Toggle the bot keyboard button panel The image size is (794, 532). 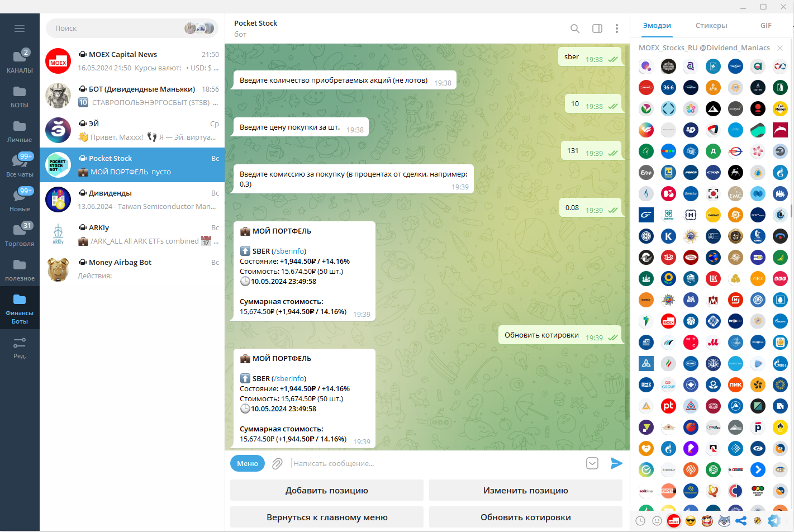click(x=592, y=463)
